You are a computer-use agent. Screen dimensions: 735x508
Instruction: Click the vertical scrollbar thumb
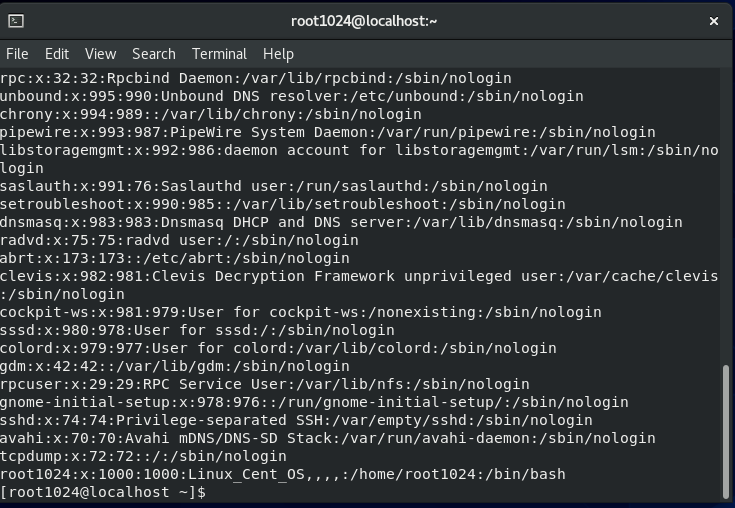coord(726,432)
